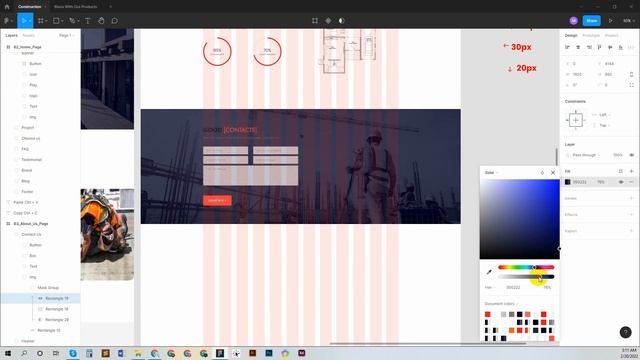Image resolution: width=640 pixels, height=360 pixels.
Task: Select the Frame tool
Action: pos(42,20)
